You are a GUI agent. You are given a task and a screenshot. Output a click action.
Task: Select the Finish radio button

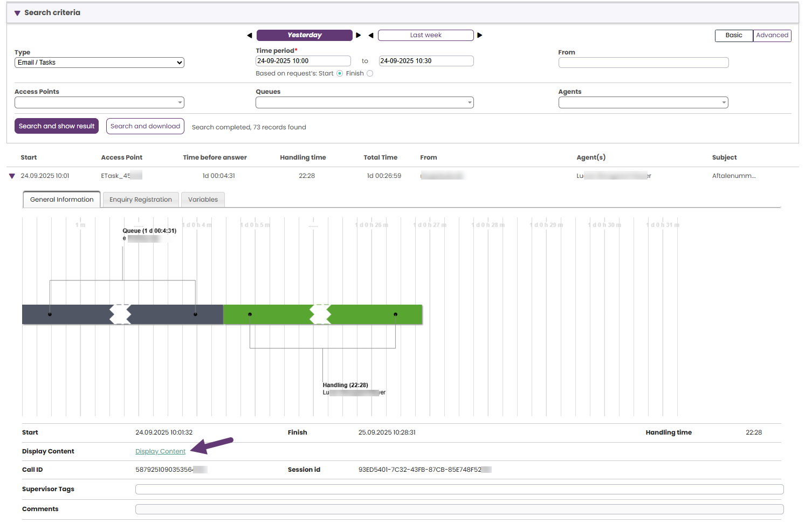(x=370, y=74)
